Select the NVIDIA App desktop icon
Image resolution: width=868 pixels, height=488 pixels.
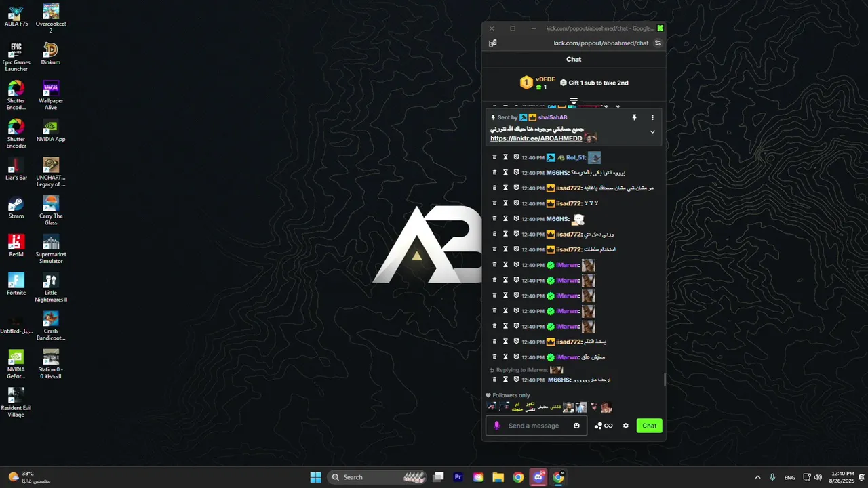51,131
